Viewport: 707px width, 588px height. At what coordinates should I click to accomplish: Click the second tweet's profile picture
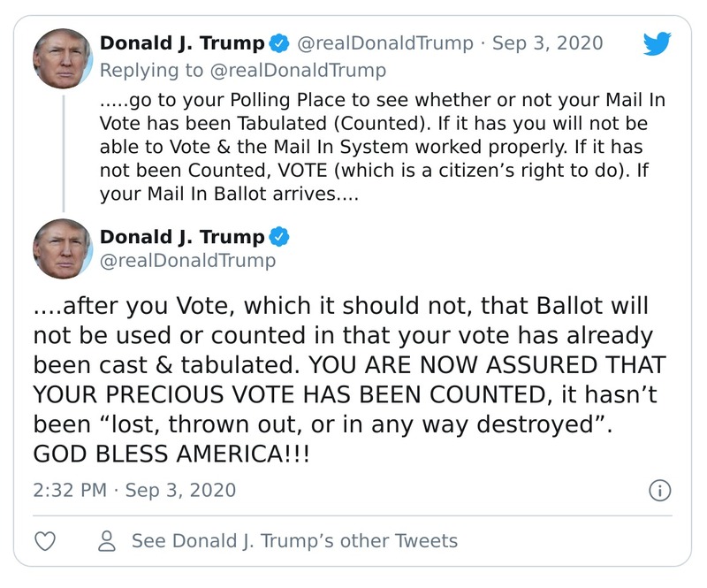[x=63, y=248]
